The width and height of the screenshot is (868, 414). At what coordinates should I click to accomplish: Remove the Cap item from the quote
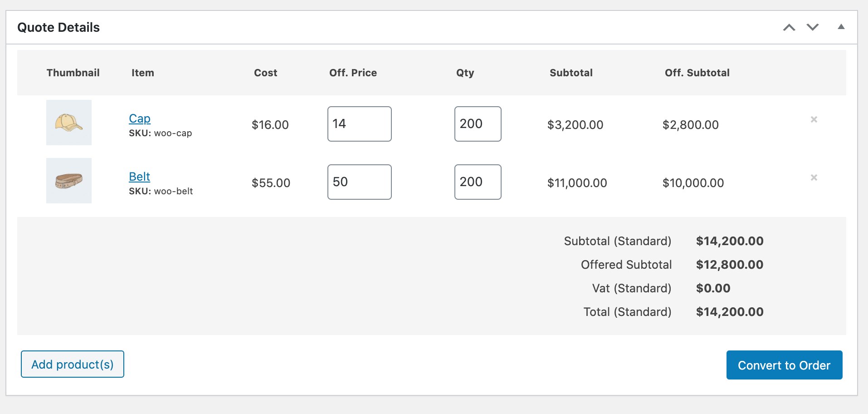click(814, 119)
